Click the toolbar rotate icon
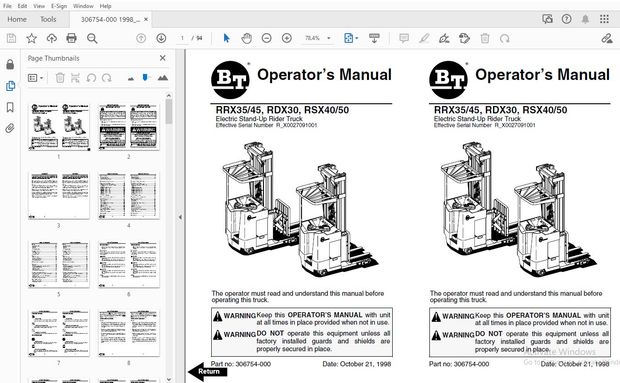The width and height of the screenshot is (620, 383). coord(505,39)
